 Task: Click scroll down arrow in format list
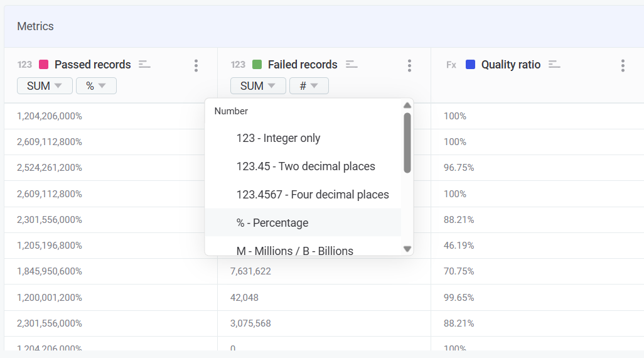pos(407,249)
